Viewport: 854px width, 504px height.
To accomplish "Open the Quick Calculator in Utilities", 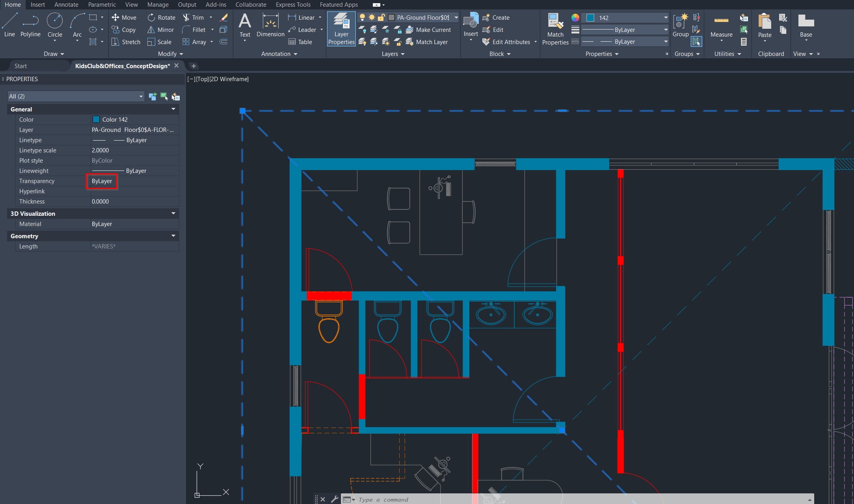I will (x=744, y=41).
